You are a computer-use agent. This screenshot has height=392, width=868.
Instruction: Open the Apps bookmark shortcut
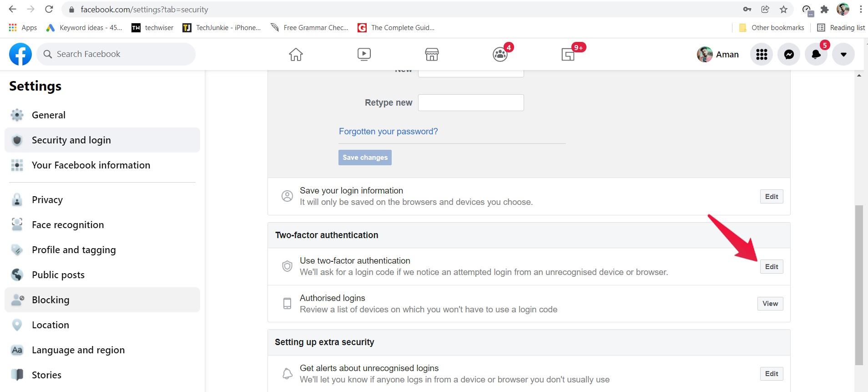point(23,28)
